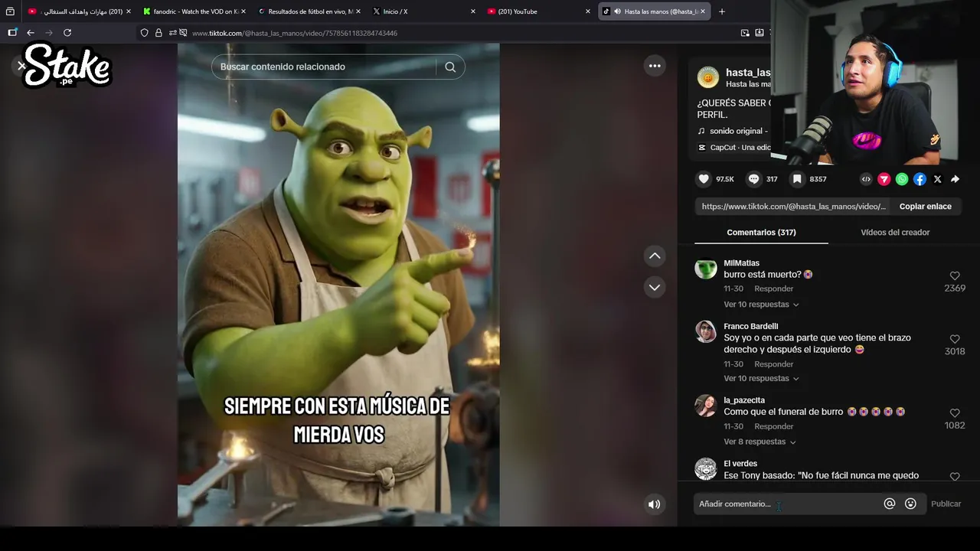Open the browser tab list icon
The width and height of the screenshot is (980, 551).
[10, 11]
